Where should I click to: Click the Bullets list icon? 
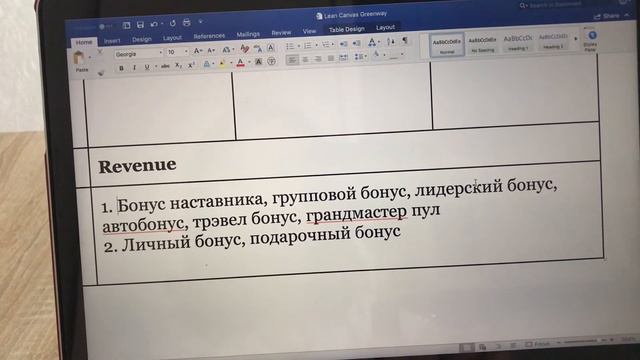291,46
